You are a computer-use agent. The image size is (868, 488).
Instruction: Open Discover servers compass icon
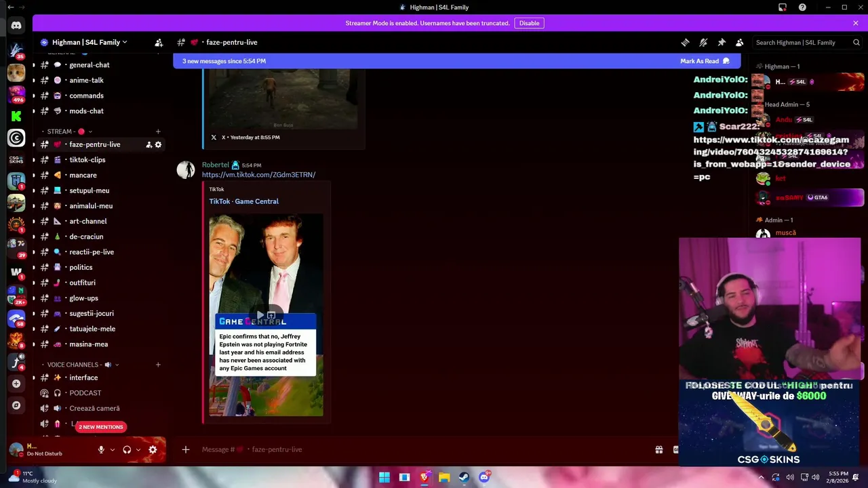pos(16,405)
